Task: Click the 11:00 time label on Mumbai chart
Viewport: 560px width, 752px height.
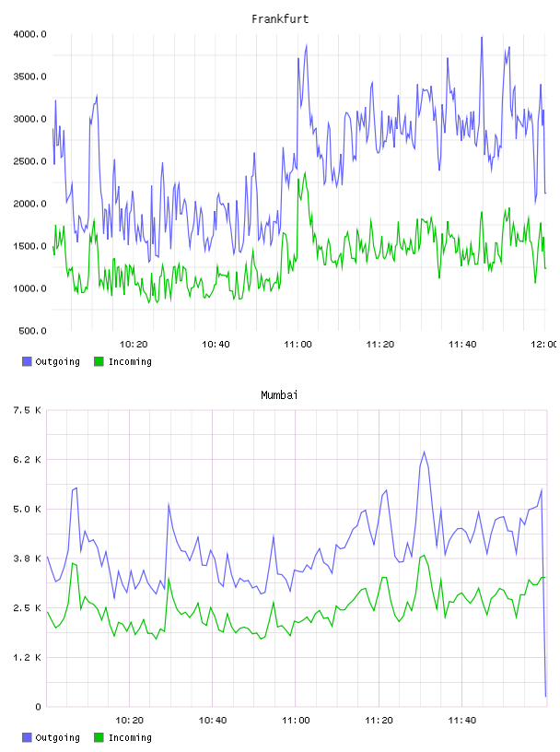Action: click(296, 721)
